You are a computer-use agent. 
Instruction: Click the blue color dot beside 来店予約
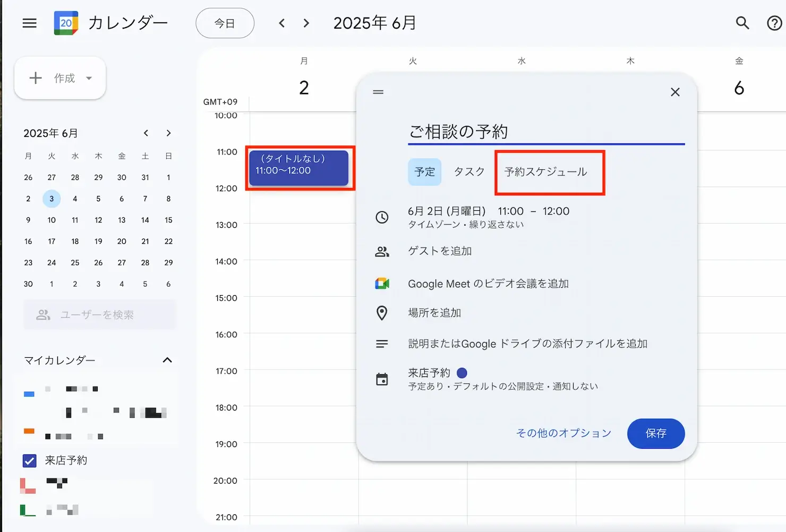point(462,373)
